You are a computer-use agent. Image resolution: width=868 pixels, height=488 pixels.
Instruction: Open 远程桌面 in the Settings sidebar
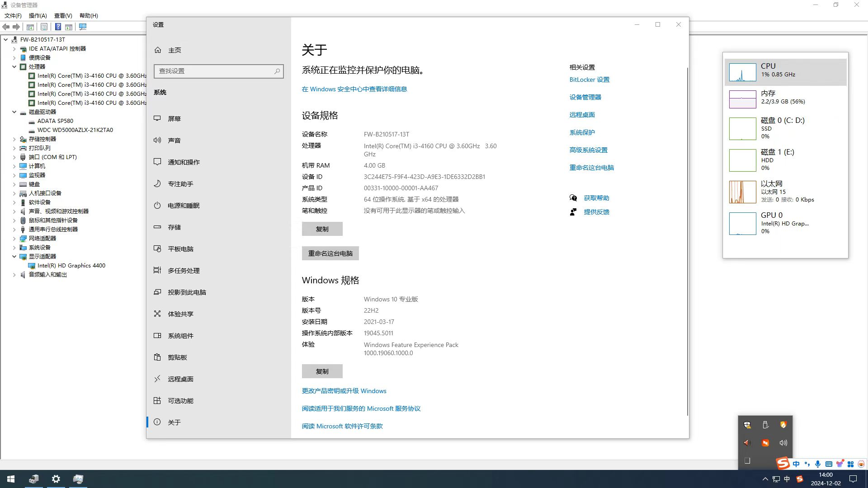pyautogui.click(x=219, y=379)
